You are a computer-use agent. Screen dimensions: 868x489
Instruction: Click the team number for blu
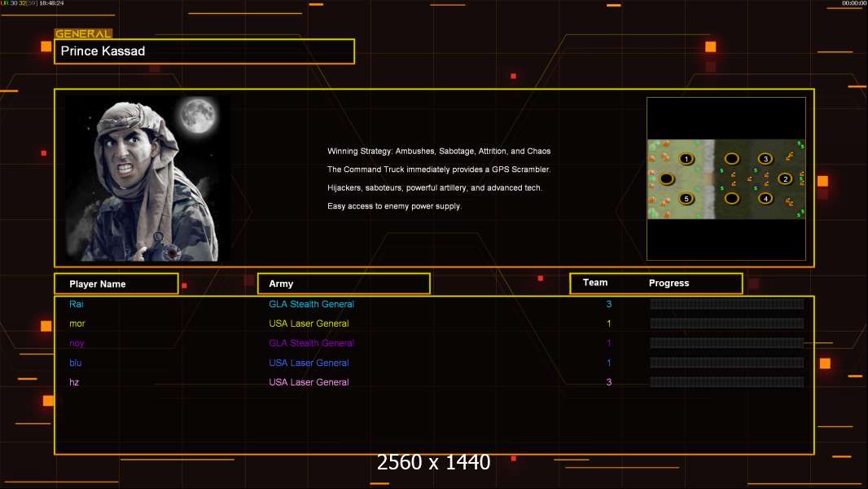click(x=608, y=363)
